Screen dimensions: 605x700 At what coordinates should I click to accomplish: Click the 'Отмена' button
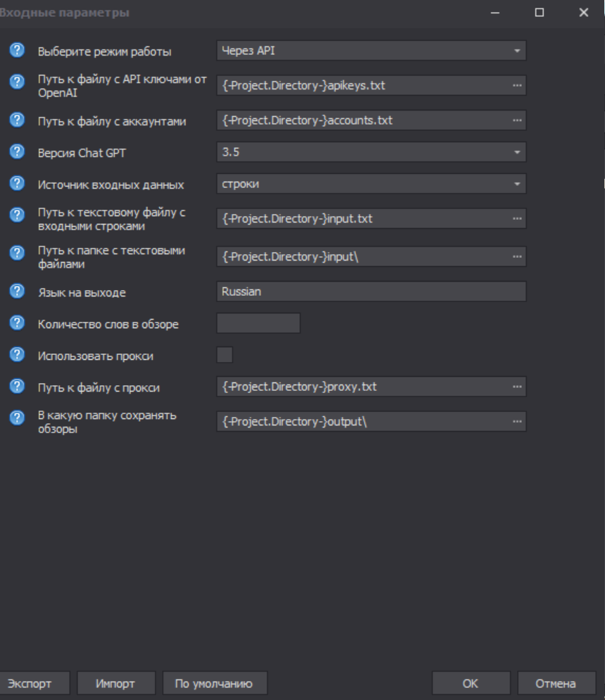coord(556,683)
